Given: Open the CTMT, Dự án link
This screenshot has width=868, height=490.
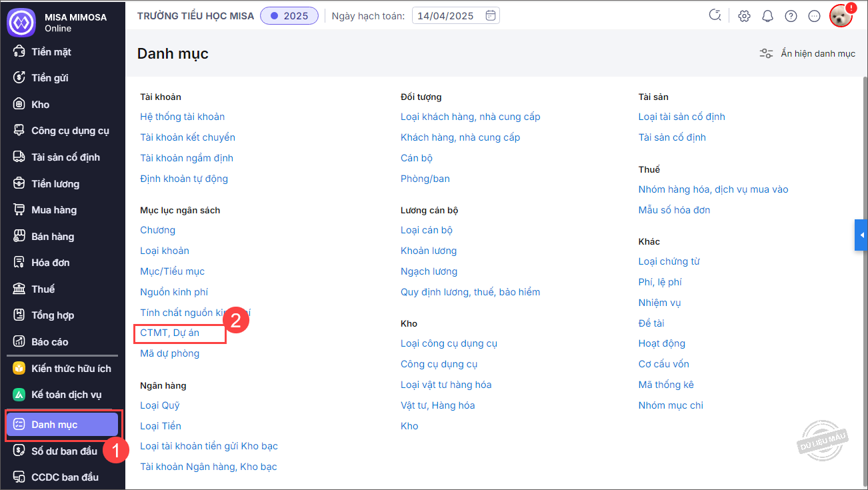Looking at the screenshot, I should (169, 332).
